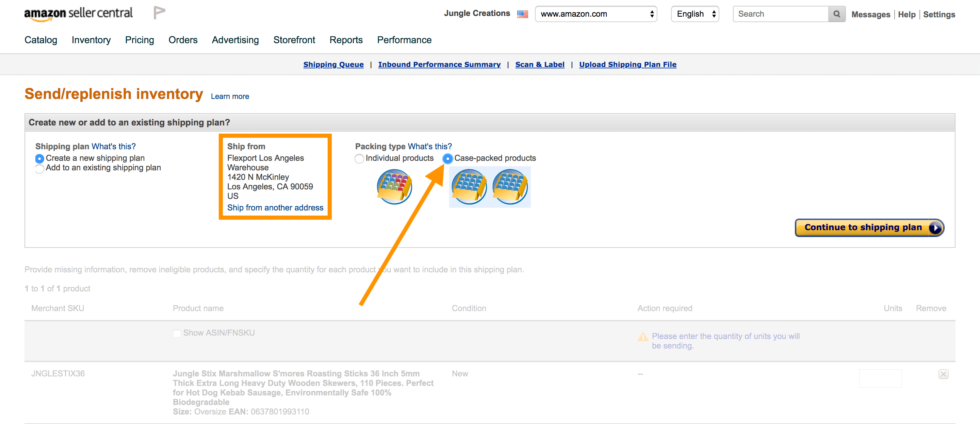This screenshot has height=424, width=980.
Task: Click Ship from another address link
Action: pyautogui.click(x=275, y=208)
